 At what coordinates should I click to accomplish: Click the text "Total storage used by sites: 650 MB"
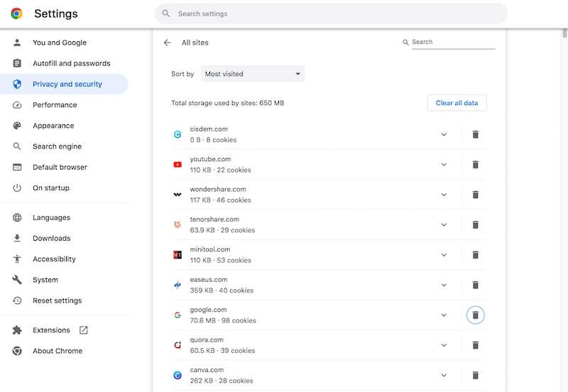click(x=227, y=103)
